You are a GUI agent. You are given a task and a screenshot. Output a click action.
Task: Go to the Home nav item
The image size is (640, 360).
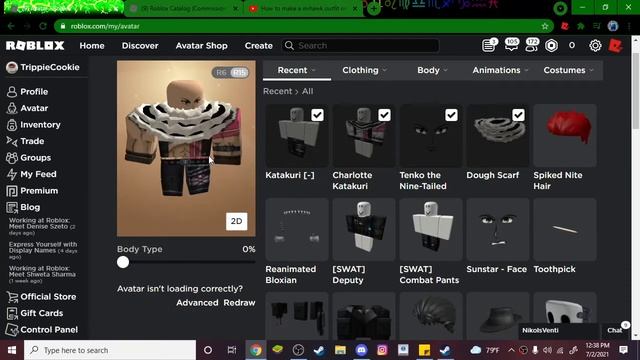click(x=92, y=46)
